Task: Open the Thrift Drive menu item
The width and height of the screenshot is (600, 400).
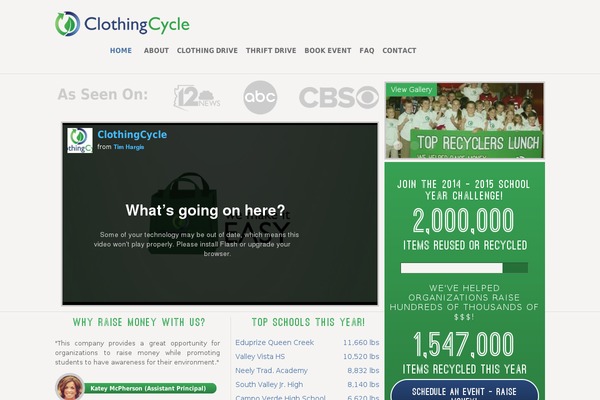Action: [x=271, y=51]
